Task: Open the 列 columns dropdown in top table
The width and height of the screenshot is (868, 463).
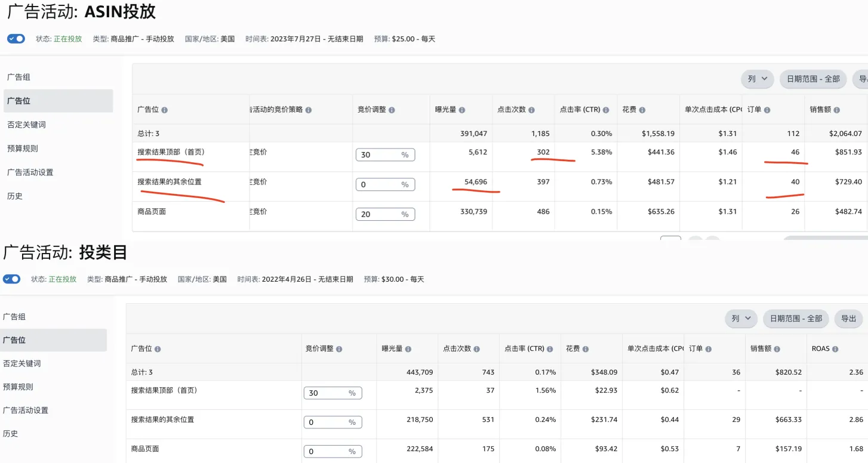Action: (x=757, y=78)
